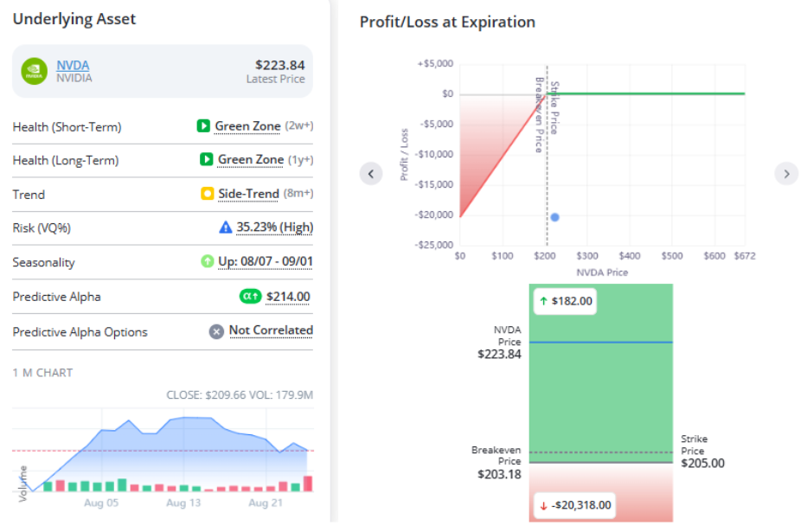Click the tall red last volume bar
Viewport: 807px width, 532px height.
pos(308,484)
